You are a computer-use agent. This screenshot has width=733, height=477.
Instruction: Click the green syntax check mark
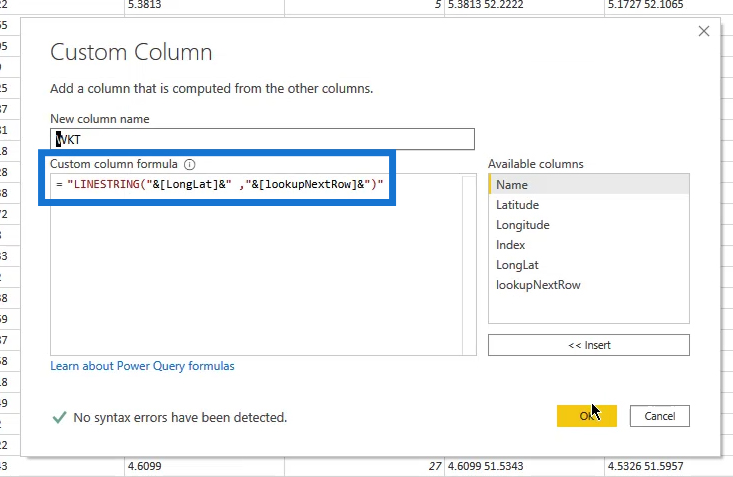59,417
